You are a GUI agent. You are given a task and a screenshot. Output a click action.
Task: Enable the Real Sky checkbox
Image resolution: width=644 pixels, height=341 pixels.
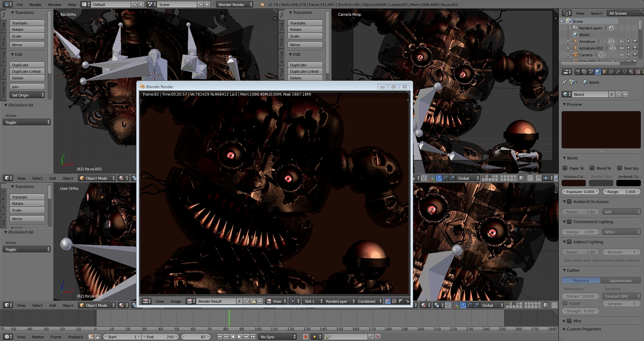pyautogui.click(x=620, y=168)
